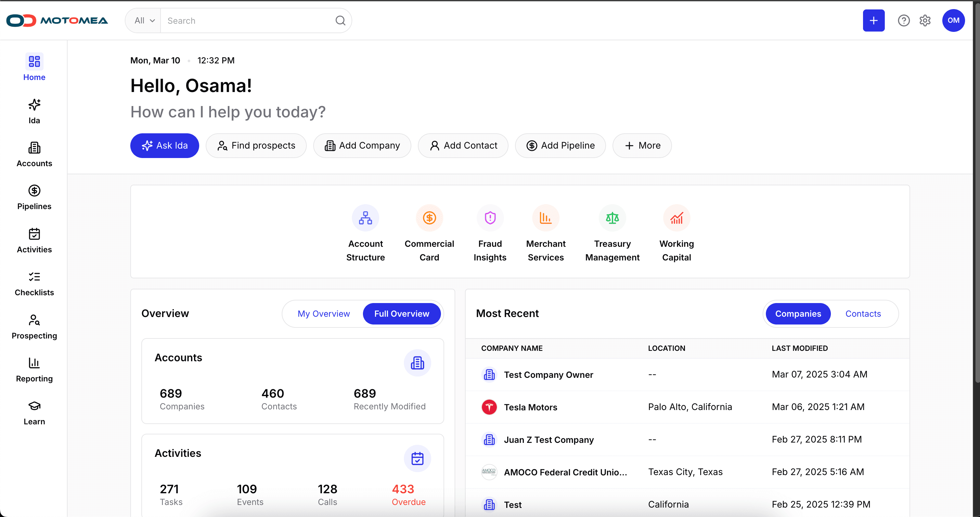
Task: Click the Accounts card building icon
Action: [x=417, y=363]
